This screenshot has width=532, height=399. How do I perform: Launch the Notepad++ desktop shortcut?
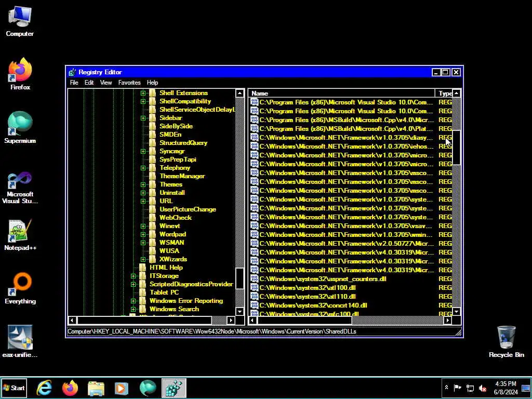[20, 235]
